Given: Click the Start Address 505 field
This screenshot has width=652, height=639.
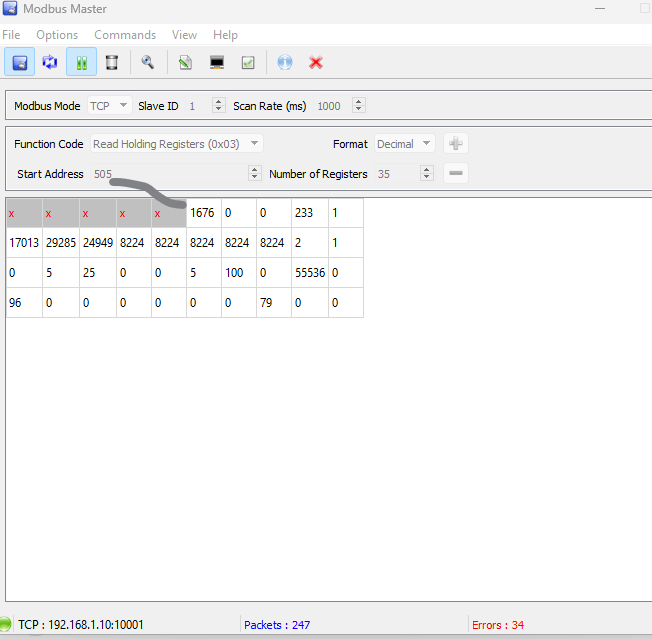Looking at the screenshot, I should 169,173.
